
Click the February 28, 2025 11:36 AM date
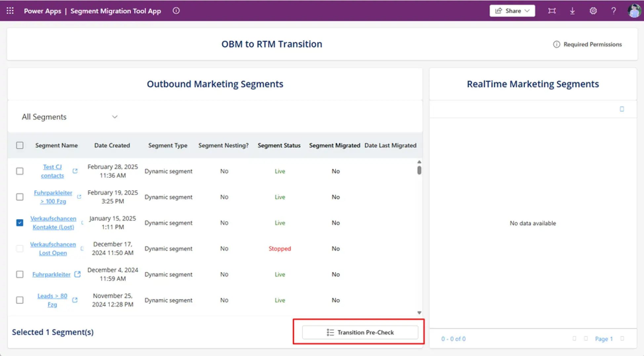tap(113, 171)
